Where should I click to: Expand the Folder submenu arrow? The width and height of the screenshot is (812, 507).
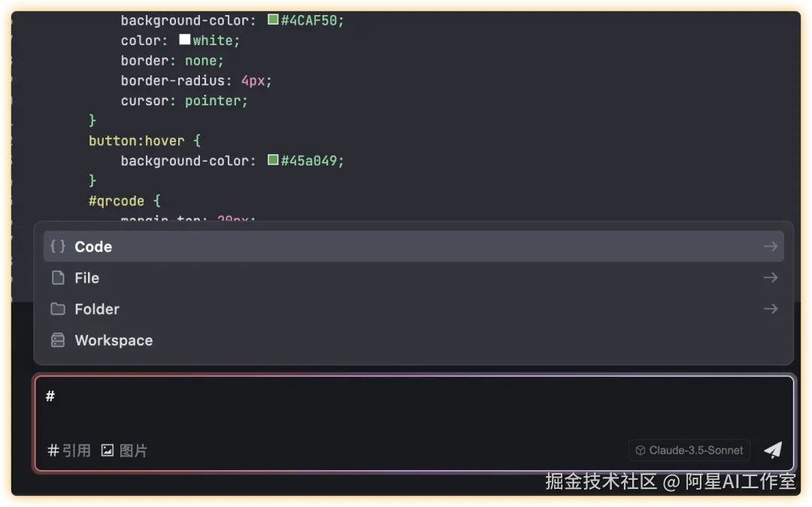(771, 308)
